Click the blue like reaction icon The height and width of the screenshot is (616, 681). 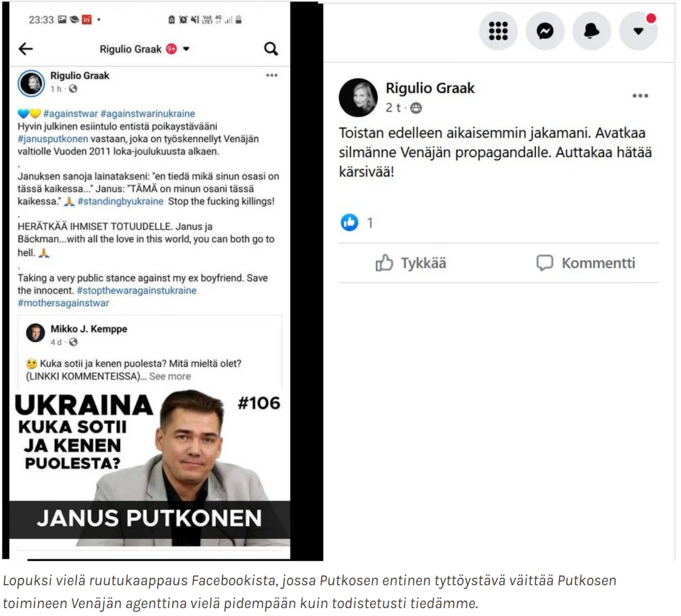point(349,222)
